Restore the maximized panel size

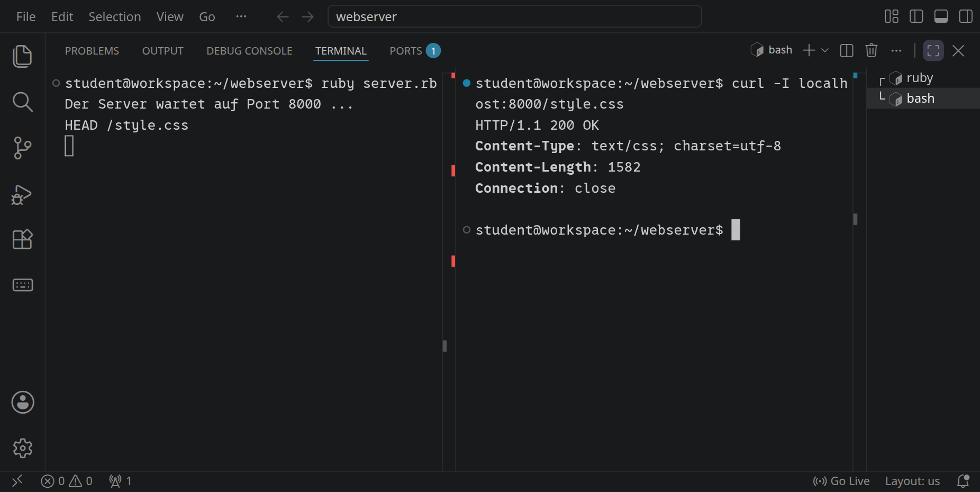[x=933, y=50]
